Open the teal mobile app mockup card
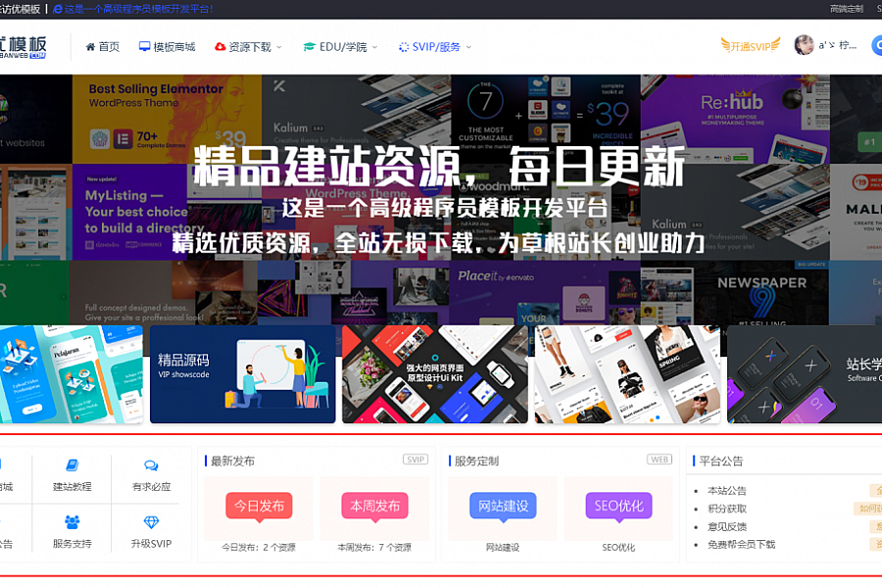This screenshot has width=882, height=588. [x=72, y=374]
